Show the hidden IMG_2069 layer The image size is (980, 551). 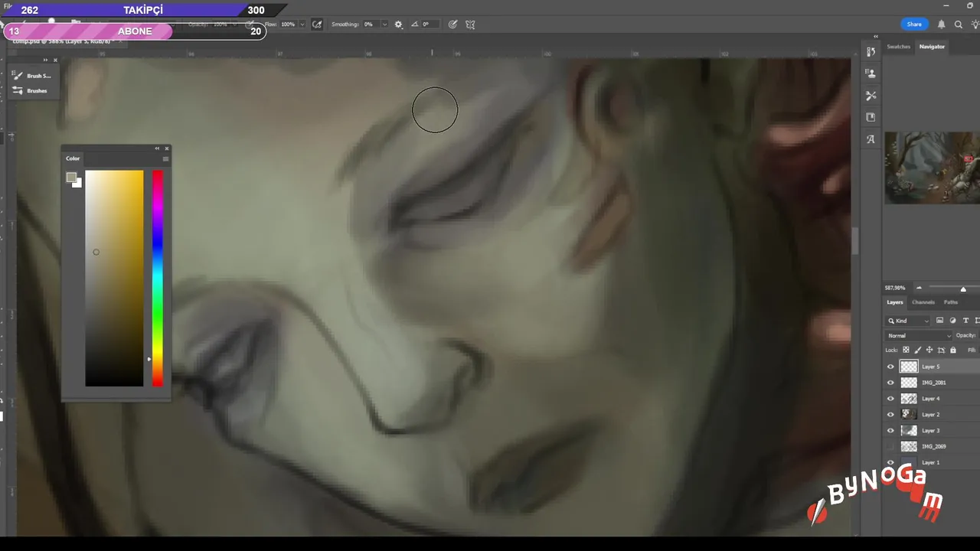(890, 447)
